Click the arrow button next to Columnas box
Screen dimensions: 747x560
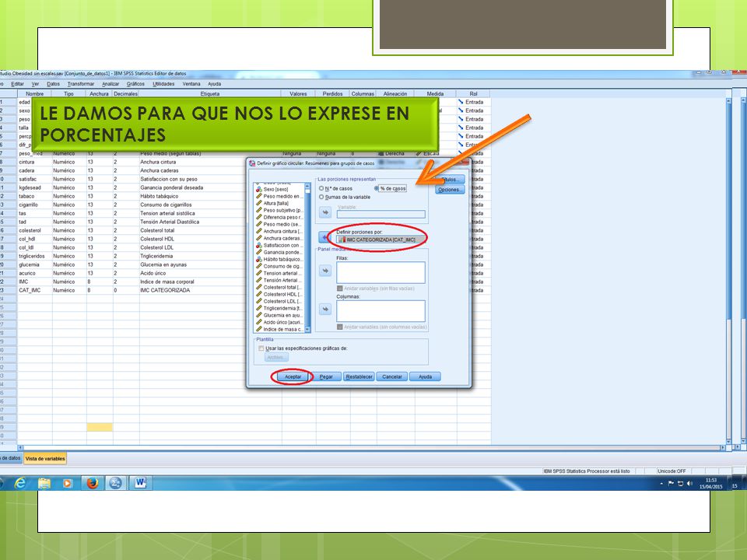coord(325,310)
